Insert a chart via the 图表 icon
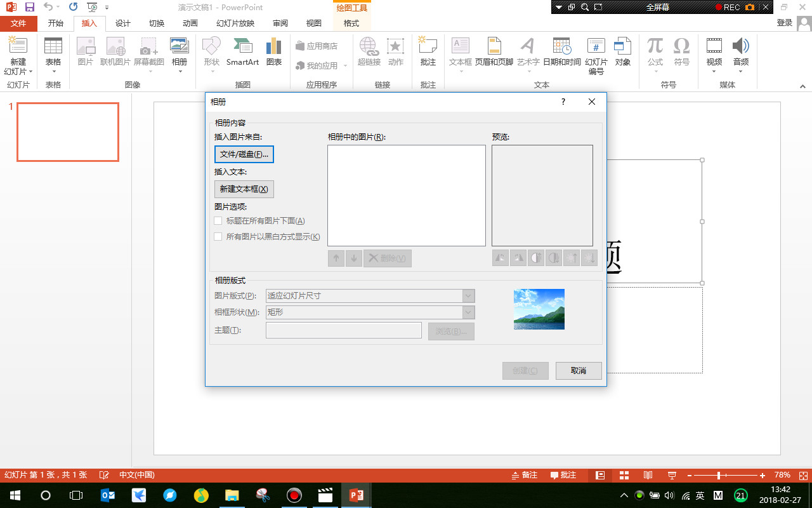 [273, 51]
